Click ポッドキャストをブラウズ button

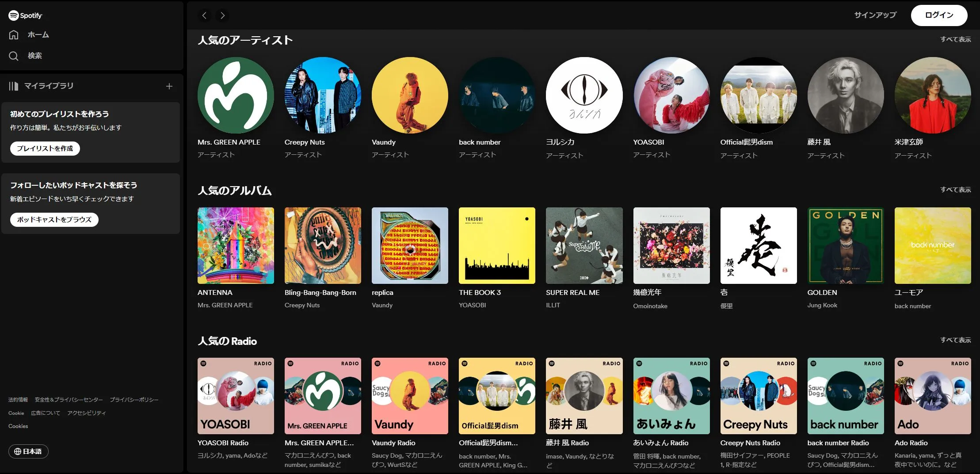54,220
